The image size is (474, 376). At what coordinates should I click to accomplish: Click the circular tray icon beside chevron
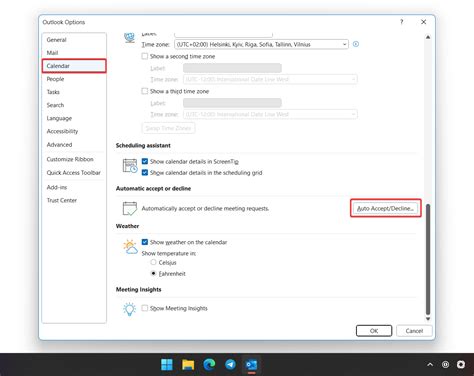pos(445,365)
